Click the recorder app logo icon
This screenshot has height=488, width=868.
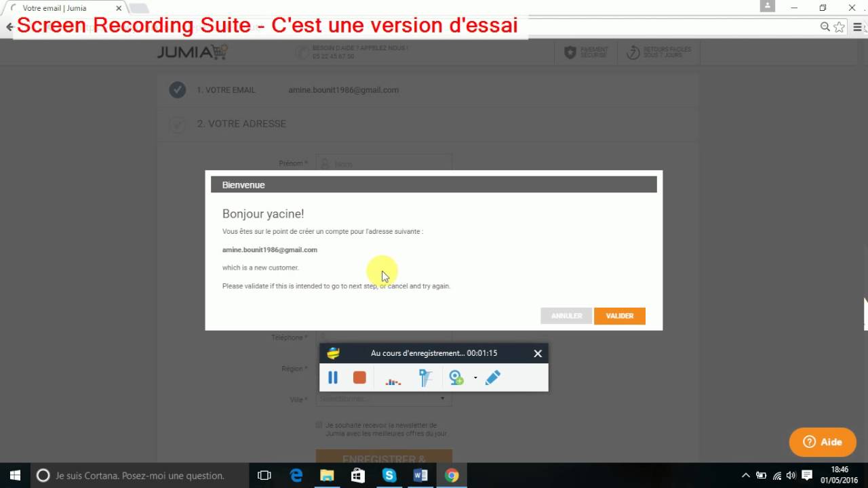tap(333, 353)
